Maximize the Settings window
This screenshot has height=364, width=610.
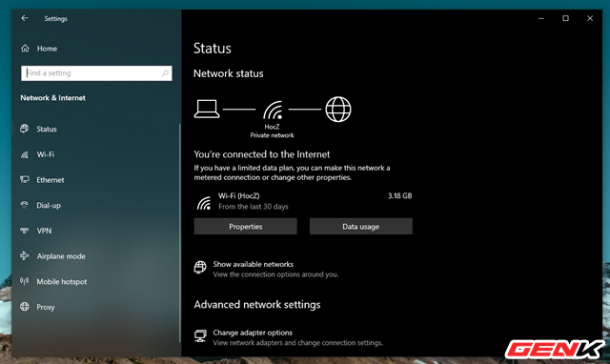pyautogui.click(x=565, y=18)
